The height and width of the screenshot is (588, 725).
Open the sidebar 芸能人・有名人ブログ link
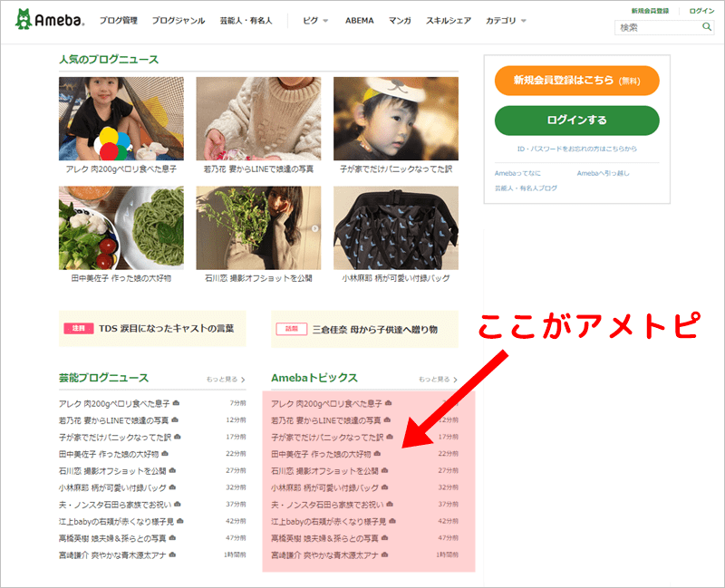(526, 188)
